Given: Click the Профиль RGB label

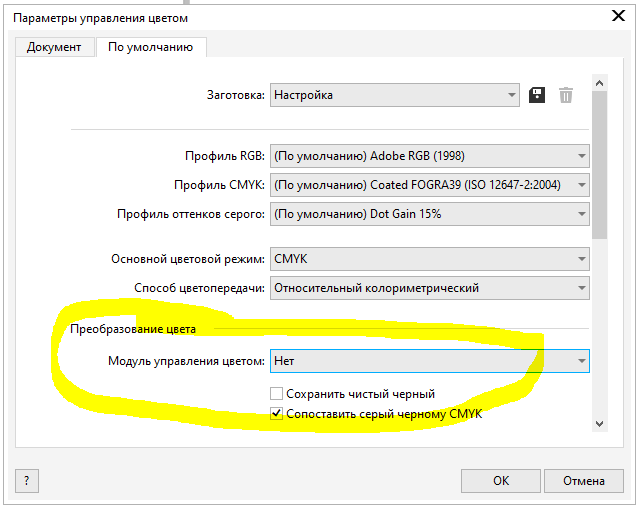Looking at the screenshot, I should [225, 156].
